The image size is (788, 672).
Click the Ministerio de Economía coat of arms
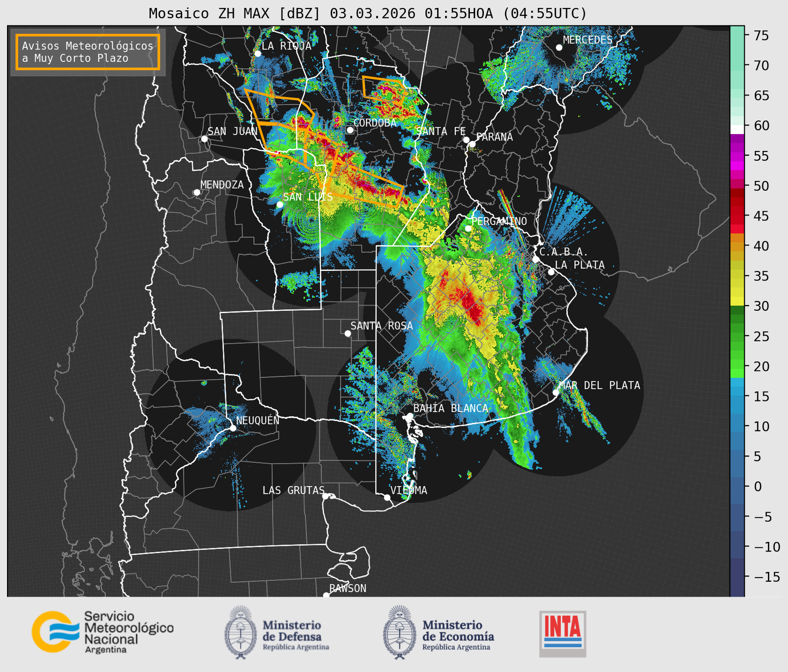pyautogui.click(x=400, y=632)
